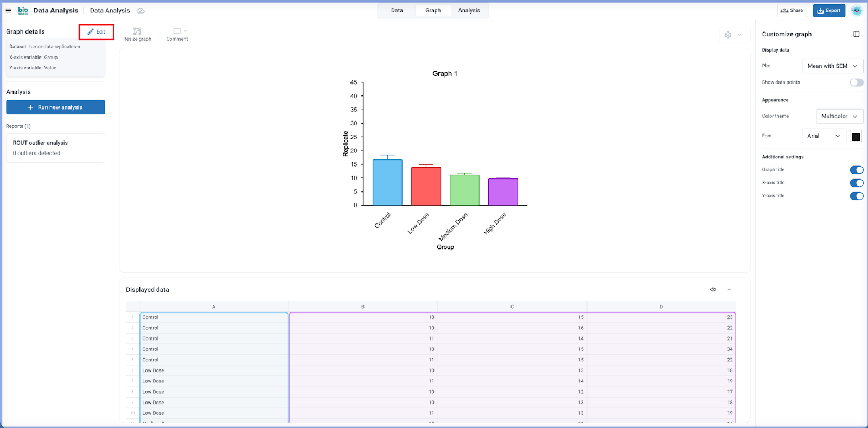The image size is (868, 428).
Task: Open the user profile avatar
Action: [857, 10]
